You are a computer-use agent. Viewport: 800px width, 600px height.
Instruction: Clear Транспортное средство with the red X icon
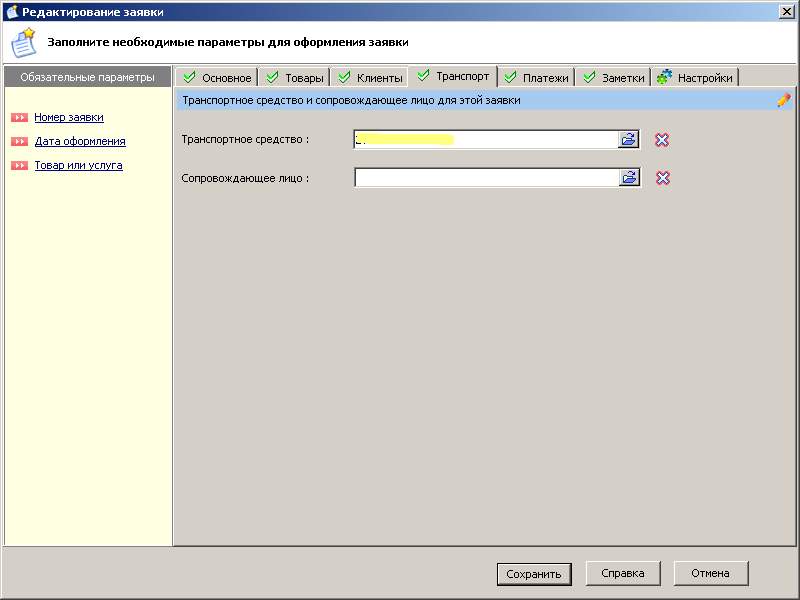pos(662,140)
